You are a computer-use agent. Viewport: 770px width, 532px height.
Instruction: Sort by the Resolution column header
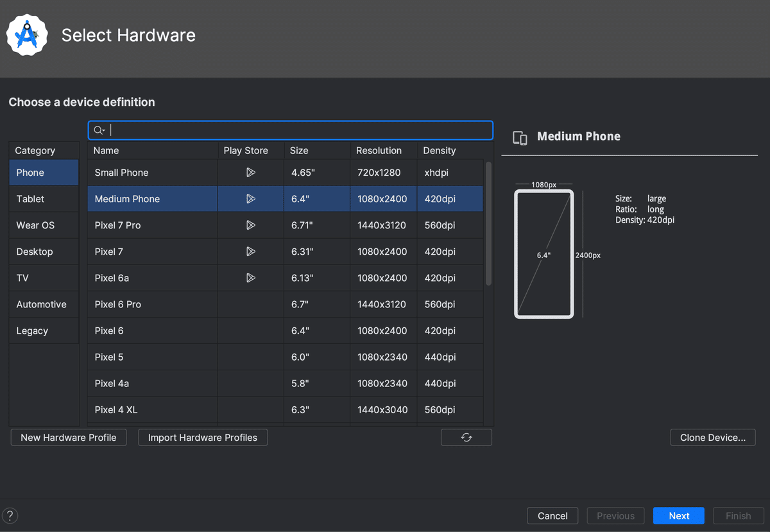tap(384, 150)
